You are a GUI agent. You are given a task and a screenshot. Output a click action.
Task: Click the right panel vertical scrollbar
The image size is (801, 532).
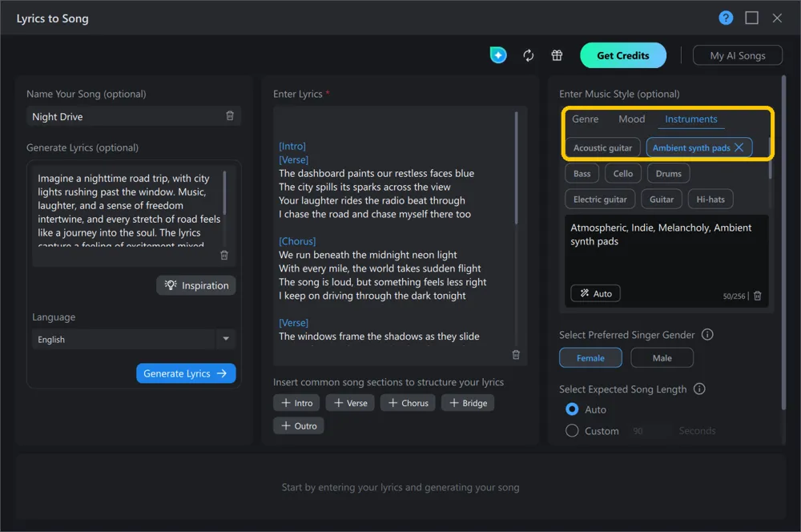coord(783,243)
